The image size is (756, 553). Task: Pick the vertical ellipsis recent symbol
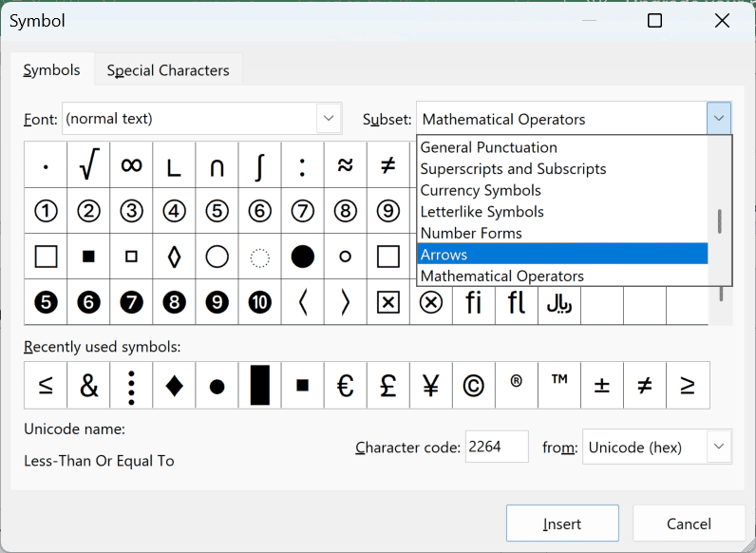pos(132,385)
